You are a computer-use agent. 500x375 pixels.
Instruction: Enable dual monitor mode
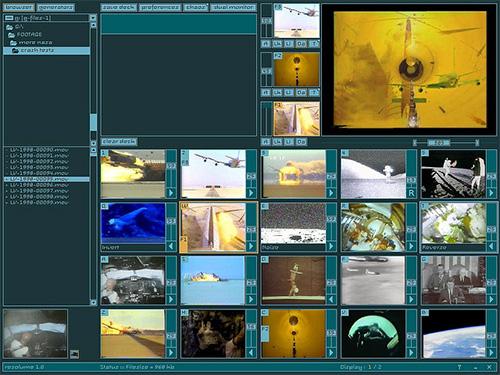(233, 7)
